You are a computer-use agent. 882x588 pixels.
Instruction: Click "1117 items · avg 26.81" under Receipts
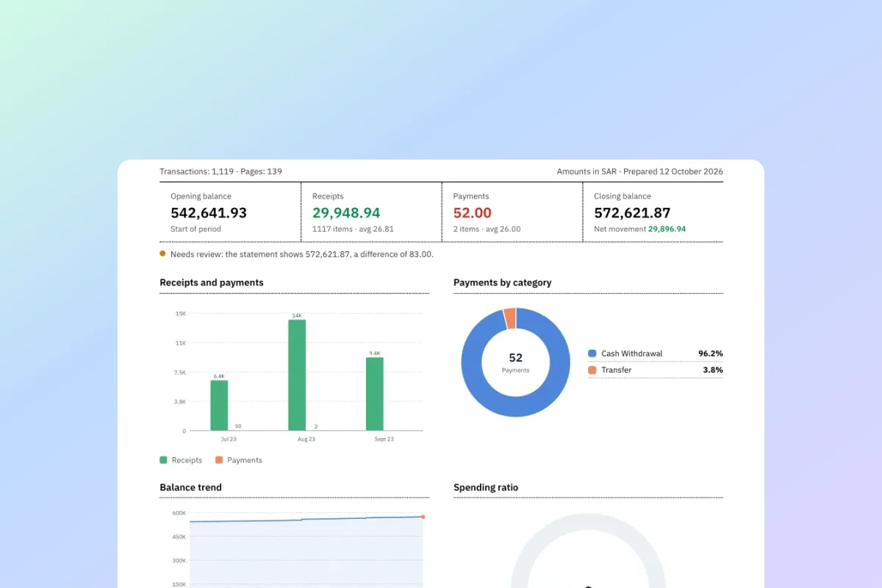(x=353, y=229)
